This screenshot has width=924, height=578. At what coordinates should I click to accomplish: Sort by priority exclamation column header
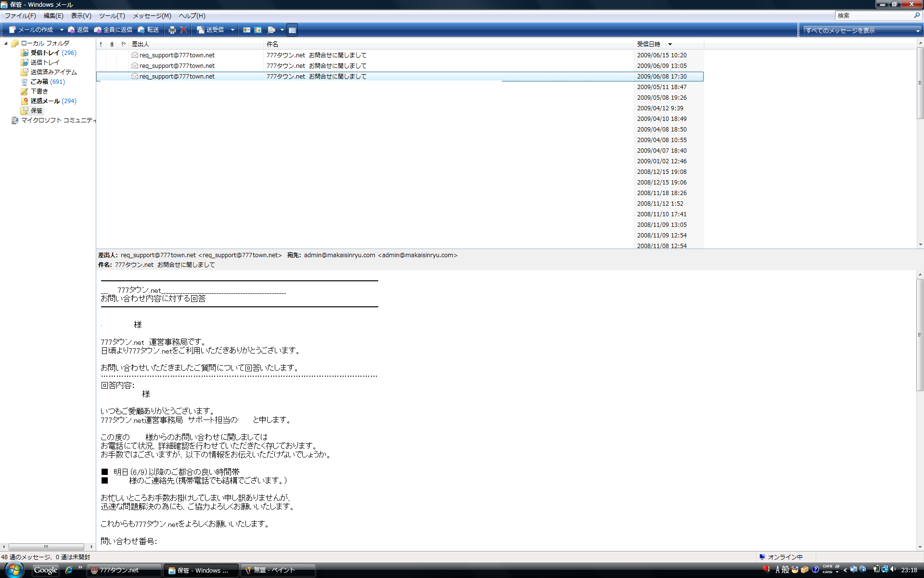point(101,44)
